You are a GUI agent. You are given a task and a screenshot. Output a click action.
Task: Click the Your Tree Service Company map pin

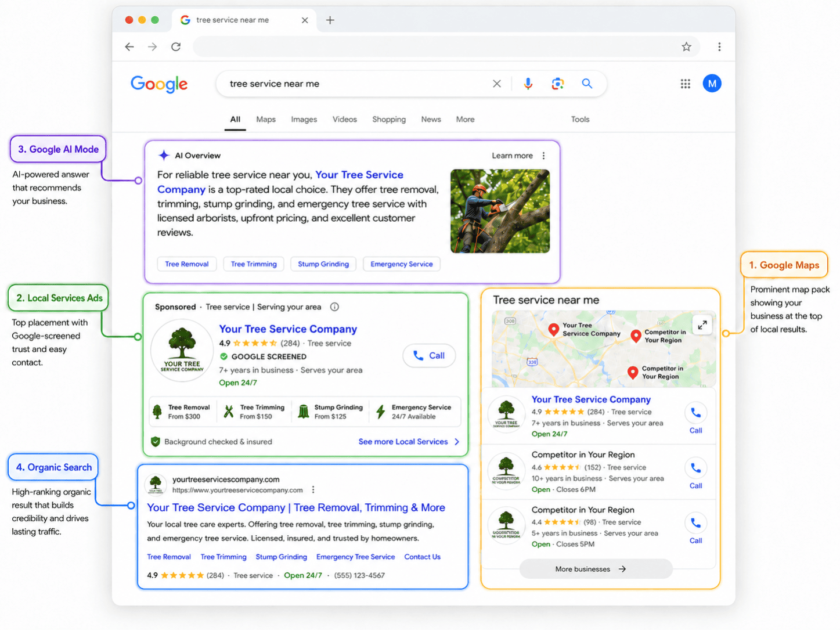click(x=554, y=330)
